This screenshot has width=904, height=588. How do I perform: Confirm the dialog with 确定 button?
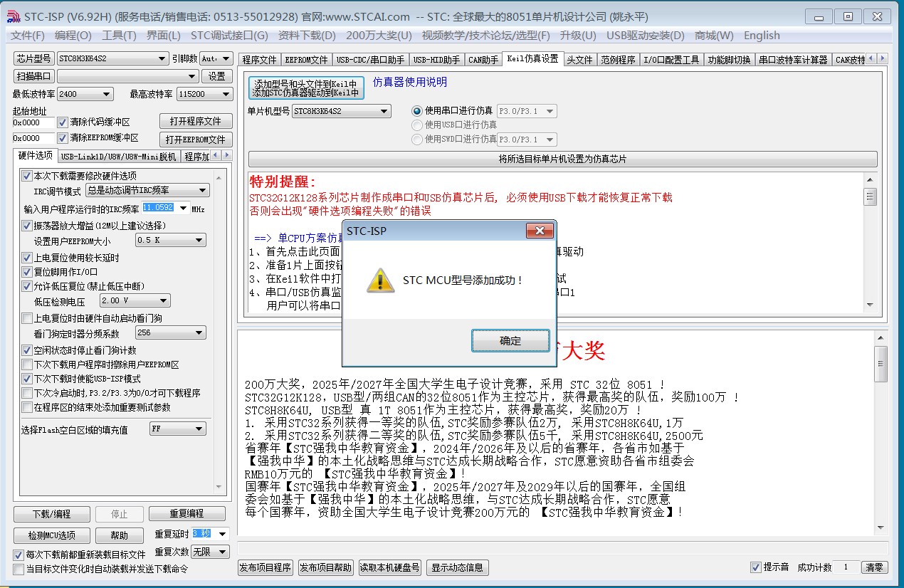[x=510, y=341]
